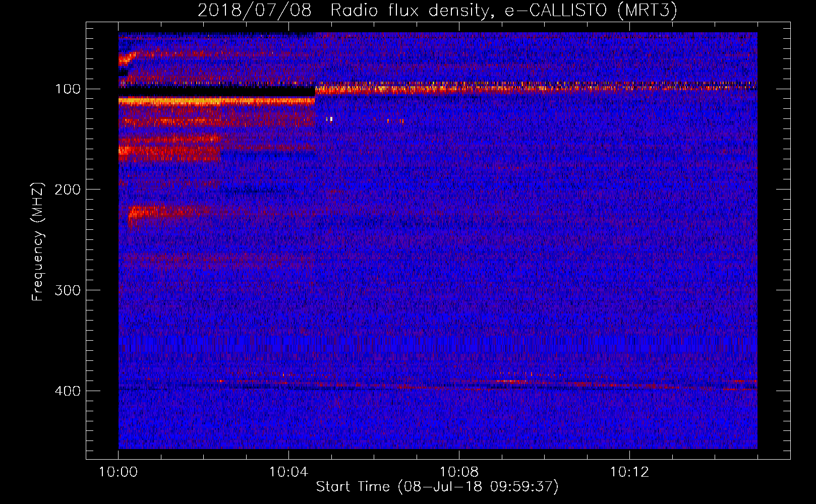Click the 10:12 time tick label
This screenshot has width=816, height=504.
coord(629,472)
